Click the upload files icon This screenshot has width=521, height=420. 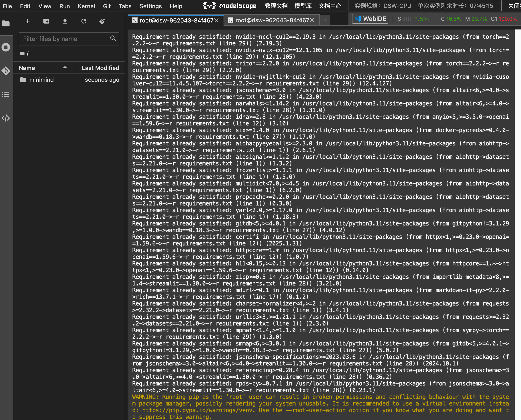[65, 21]
